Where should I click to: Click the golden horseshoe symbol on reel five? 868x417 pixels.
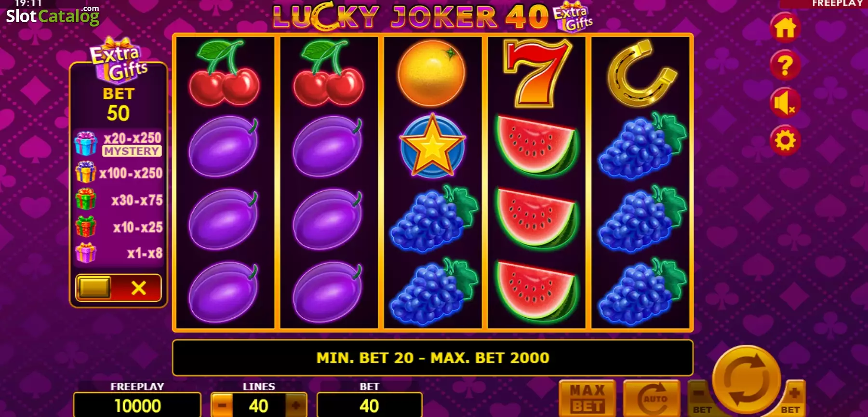[641, 73]
